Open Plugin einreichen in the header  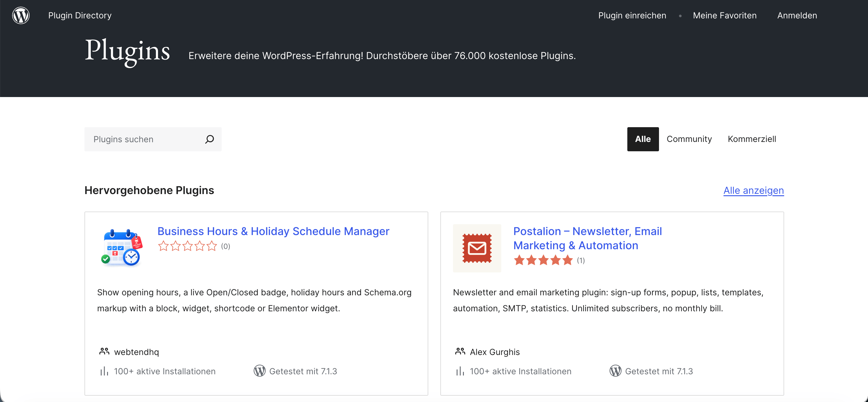click(x=632, y=15)
